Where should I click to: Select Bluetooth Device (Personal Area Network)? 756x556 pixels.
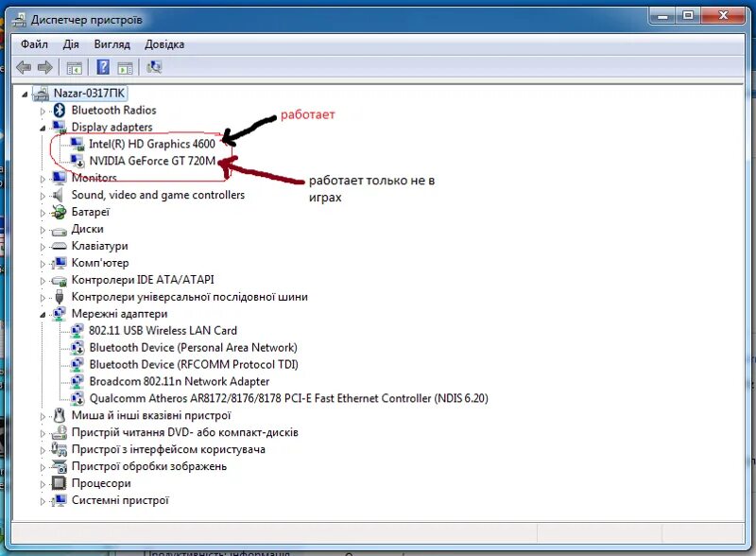click(194, 348)
